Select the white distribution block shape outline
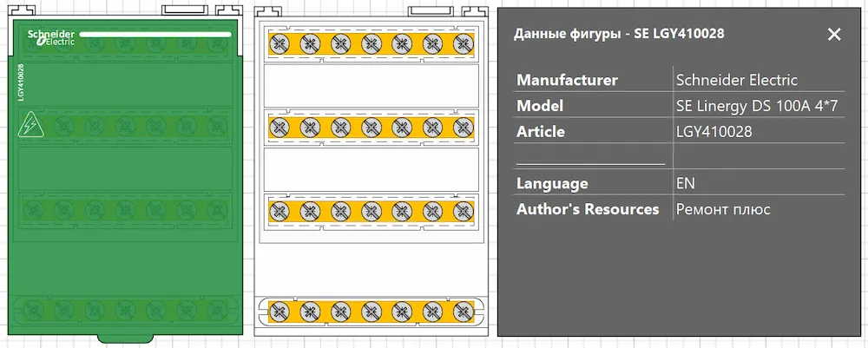Screen dimensions: 868x348 (x=372, y=172)
